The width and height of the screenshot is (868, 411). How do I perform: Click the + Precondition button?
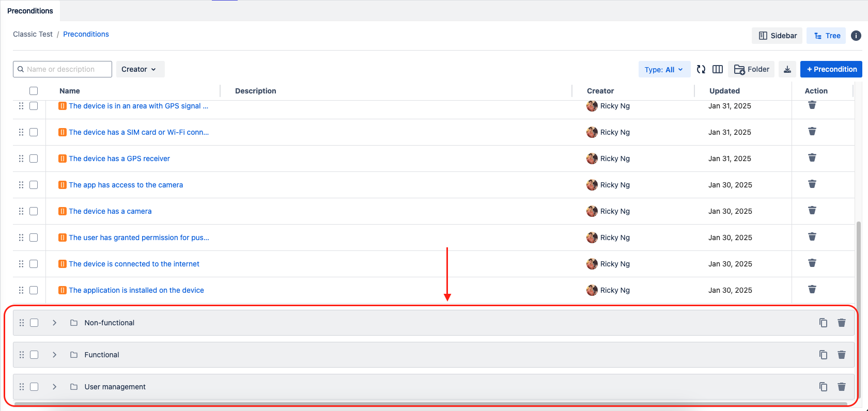[x=831, y=69]
